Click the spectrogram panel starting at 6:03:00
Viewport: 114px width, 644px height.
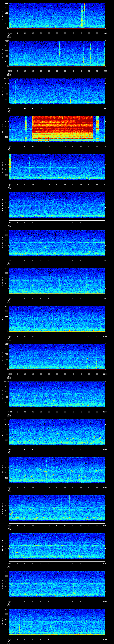coord(57,91)
